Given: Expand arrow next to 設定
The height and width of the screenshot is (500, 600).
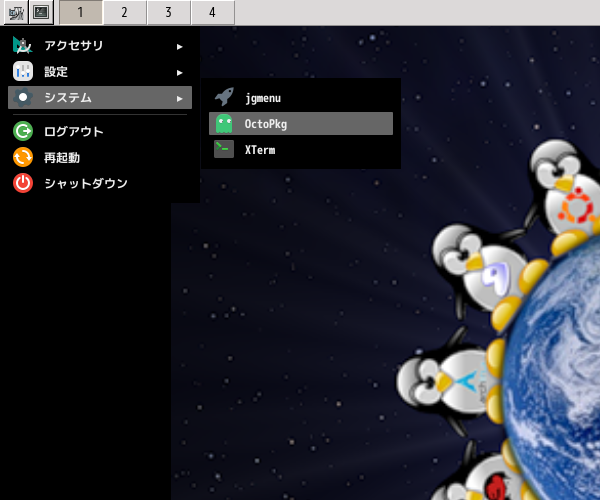Looking at the screenshot, I should coord(179,73).
